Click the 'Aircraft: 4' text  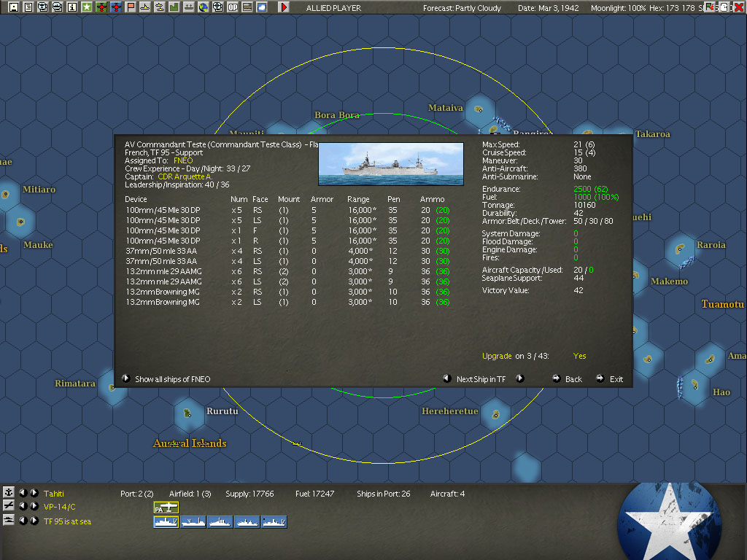click(x=447, y=494)
